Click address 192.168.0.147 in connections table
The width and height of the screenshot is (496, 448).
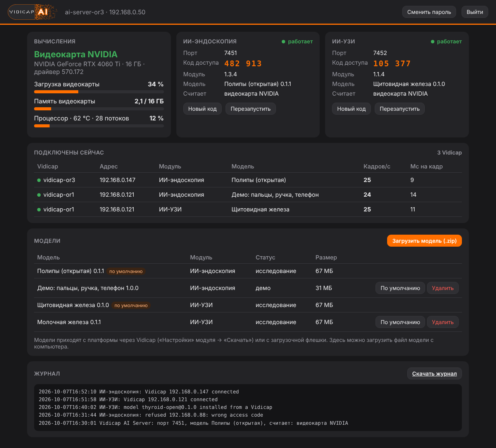click(117, 180)
